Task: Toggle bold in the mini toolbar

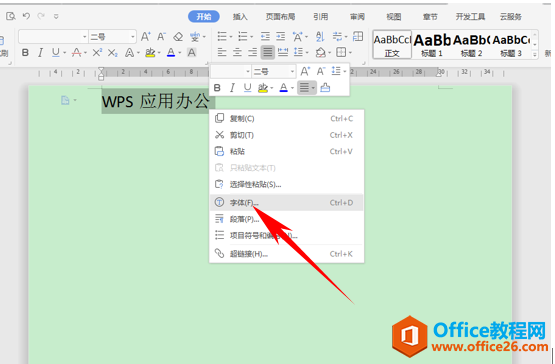Action: [217, 87]
